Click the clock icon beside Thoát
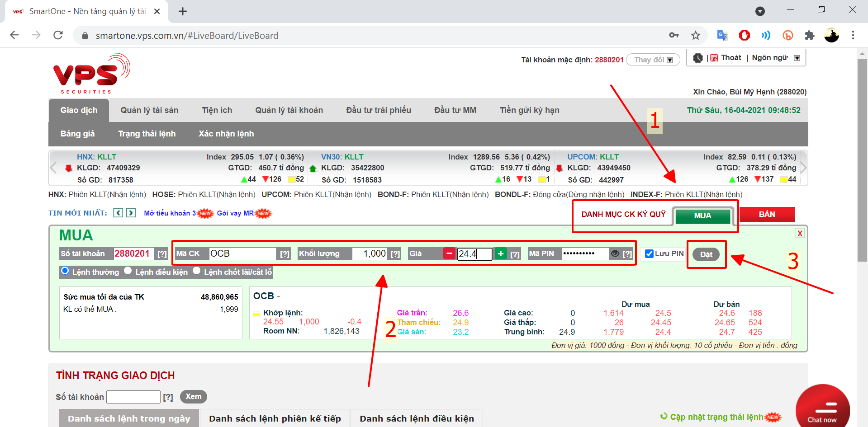 point(698,58)
